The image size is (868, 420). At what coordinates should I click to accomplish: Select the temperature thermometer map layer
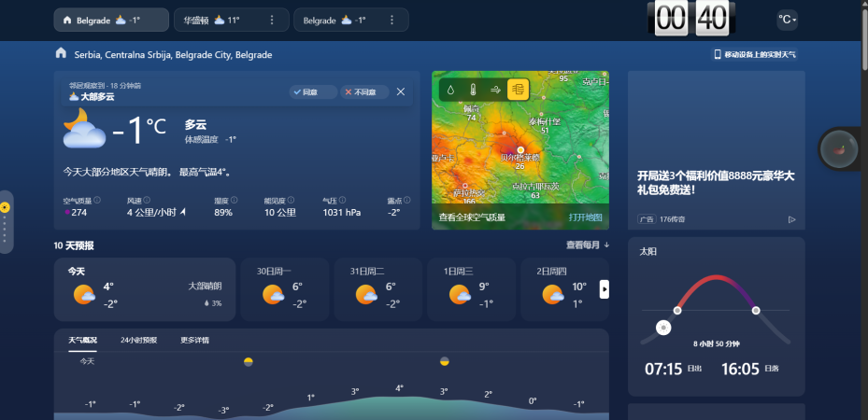pyautogui.click(x=473, y=90)
